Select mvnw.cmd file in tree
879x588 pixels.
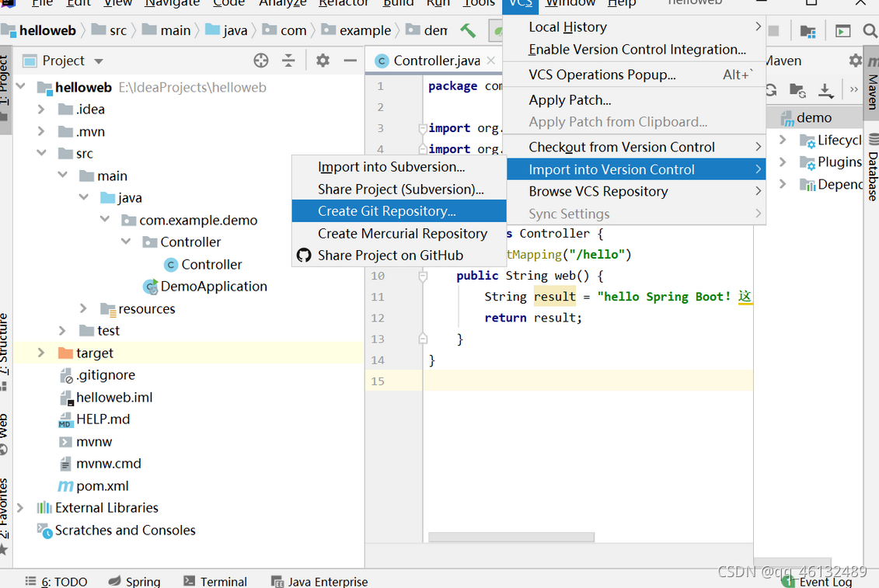tap(108, 464)
